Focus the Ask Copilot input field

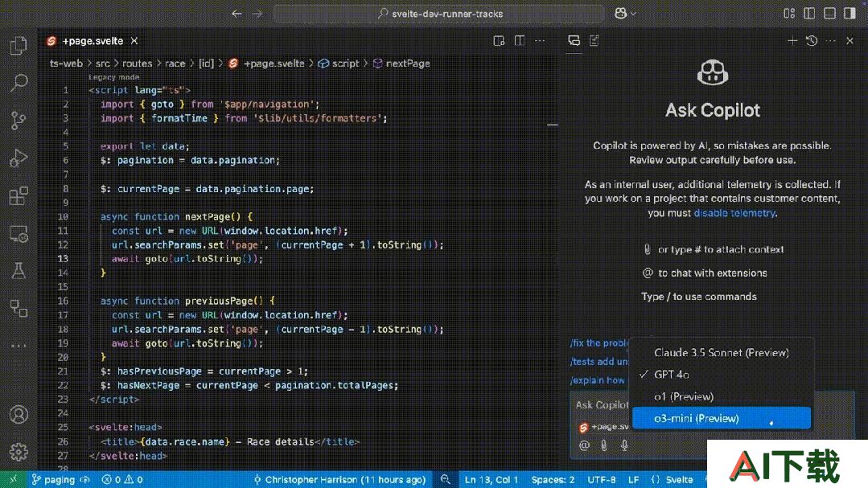coord(602,405)
